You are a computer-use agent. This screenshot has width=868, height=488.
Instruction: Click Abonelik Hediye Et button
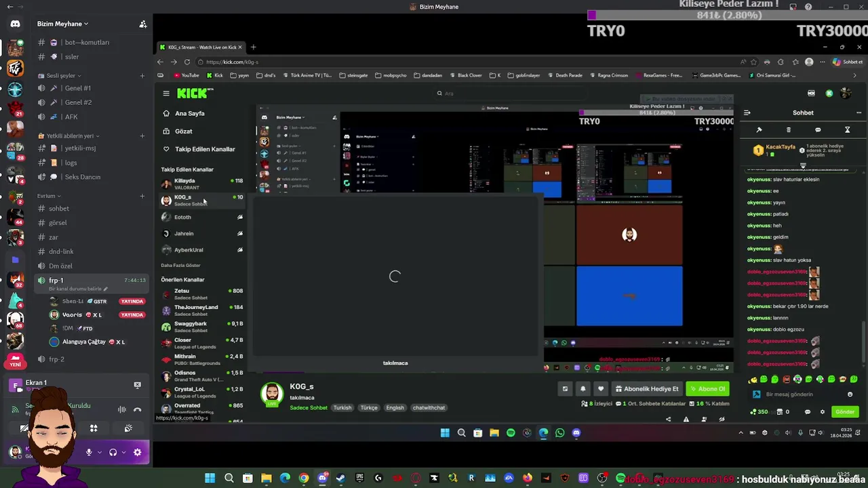pos(646,389)
